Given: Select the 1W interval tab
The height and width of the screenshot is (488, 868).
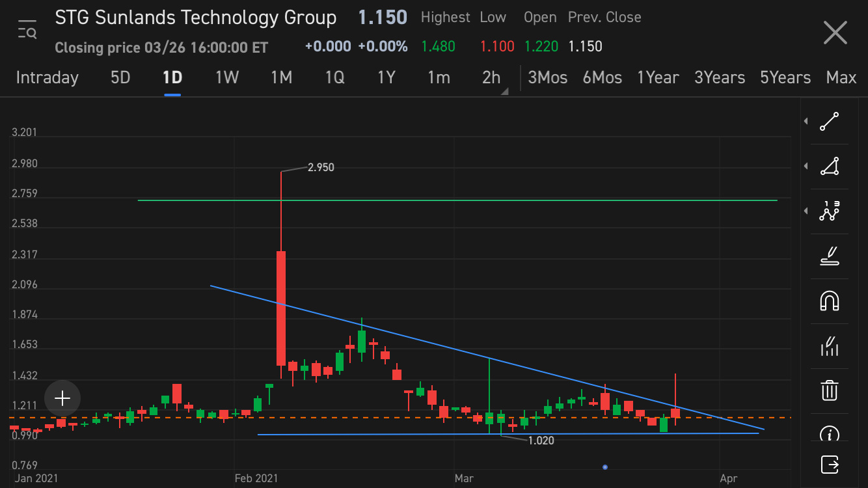Looking at the screenshot, I should tap(227, 77).
